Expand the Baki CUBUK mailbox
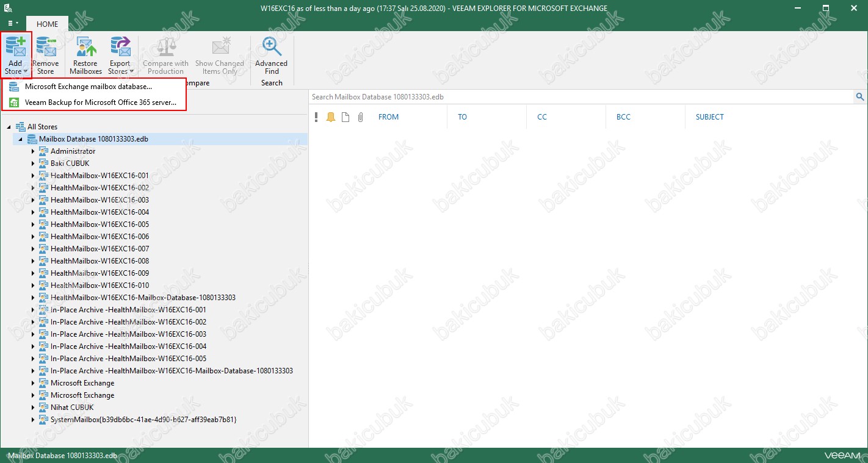 coord(33,163)
